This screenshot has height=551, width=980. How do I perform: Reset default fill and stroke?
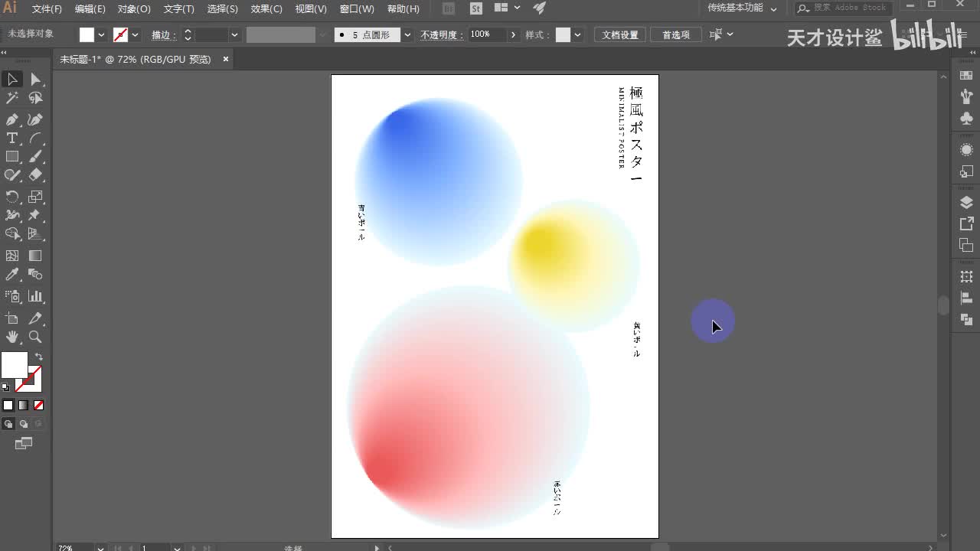pos(6,387)
